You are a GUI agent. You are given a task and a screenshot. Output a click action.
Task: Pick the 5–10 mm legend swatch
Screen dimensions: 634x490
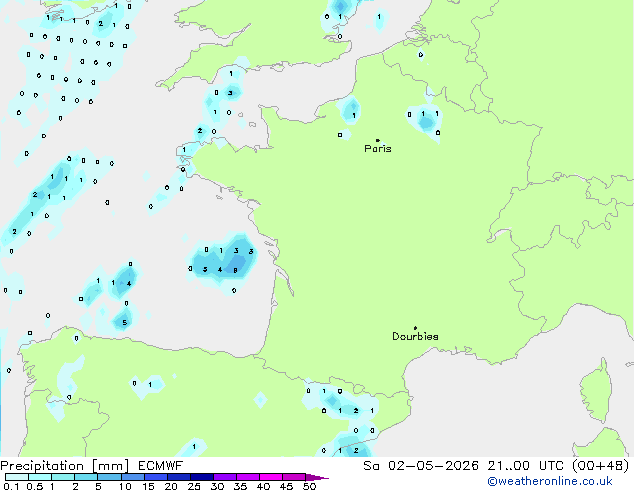(x=109, y=477)
